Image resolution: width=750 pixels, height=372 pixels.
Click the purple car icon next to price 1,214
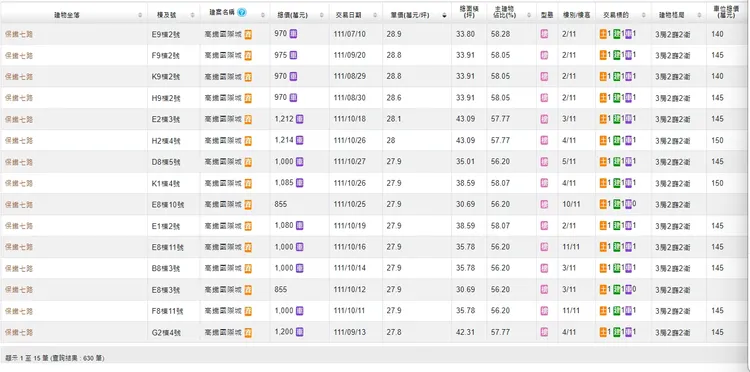tap(299, 140)
